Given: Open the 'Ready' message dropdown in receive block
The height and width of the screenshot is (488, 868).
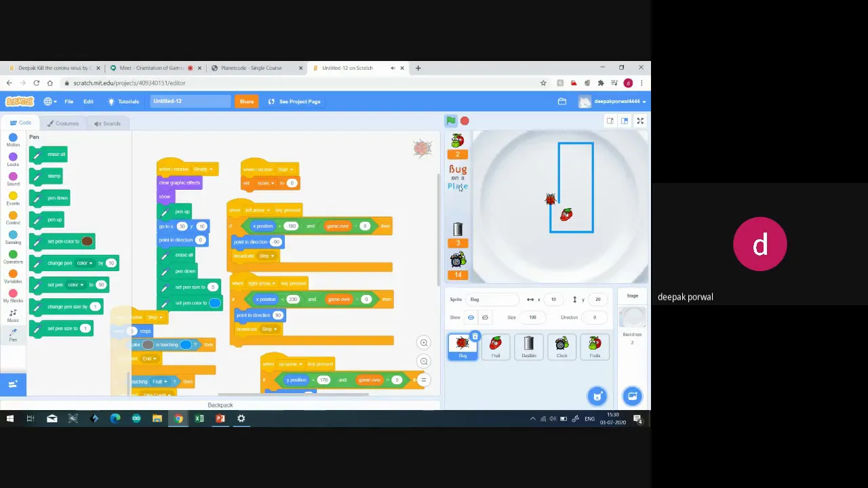Looking at the screenshot, I should tap(203, 169).
